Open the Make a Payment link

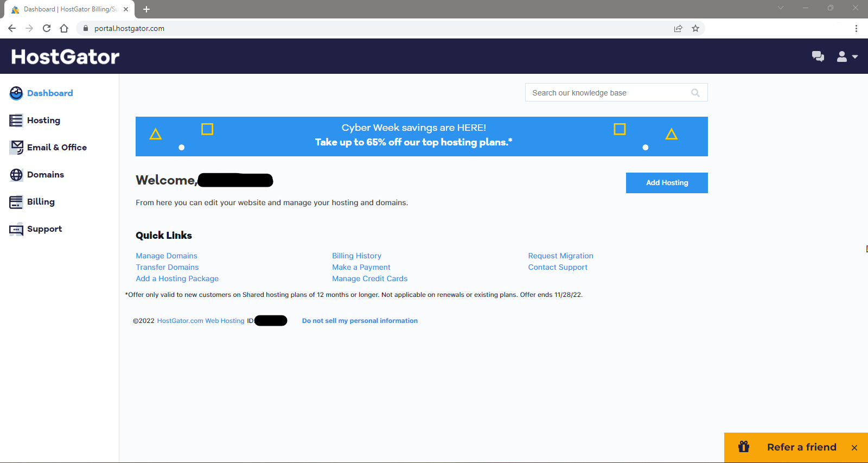click(x=361, y=267)
